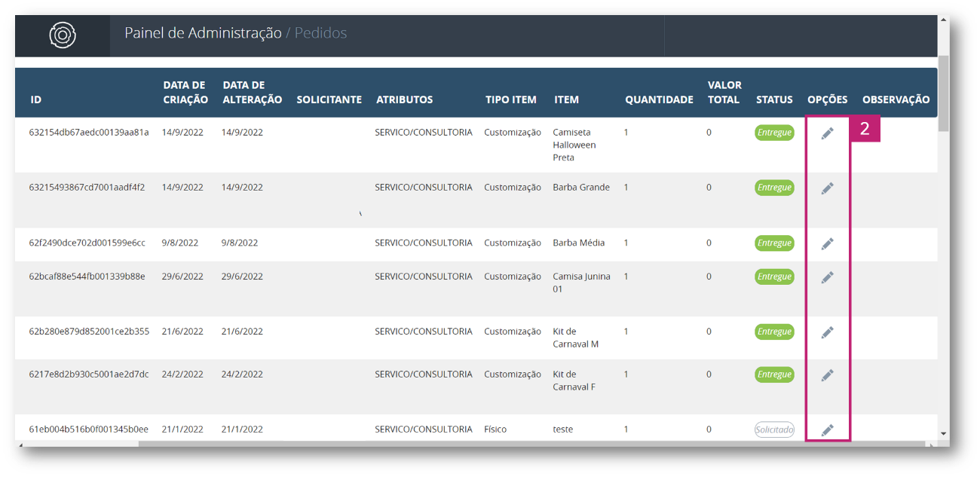980x477 pixels.
Task: Select order ID 61eb004b516b0f001345b0ee
Action: 88,430
